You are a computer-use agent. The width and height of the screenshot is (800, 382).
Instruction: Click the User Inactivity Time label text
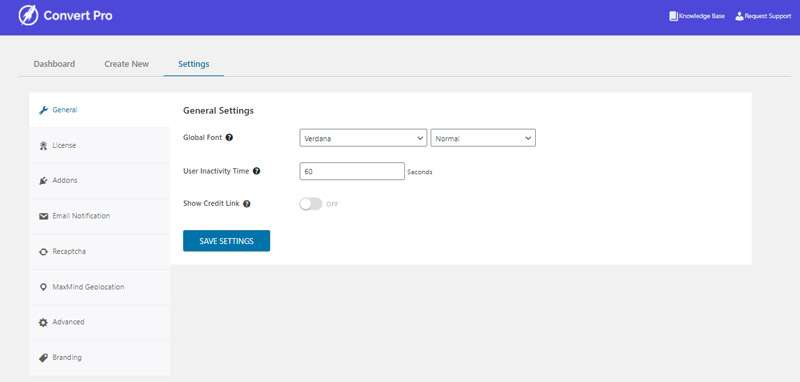(x=216, y=171)
